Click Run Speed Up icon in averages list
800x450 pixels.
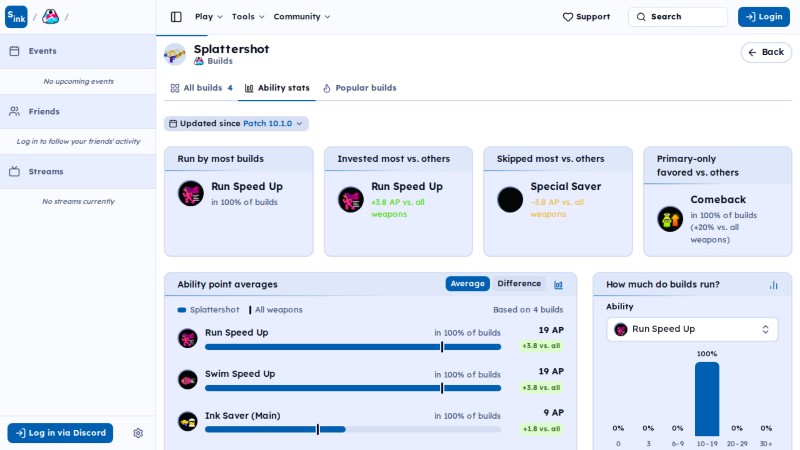(188, 338)
